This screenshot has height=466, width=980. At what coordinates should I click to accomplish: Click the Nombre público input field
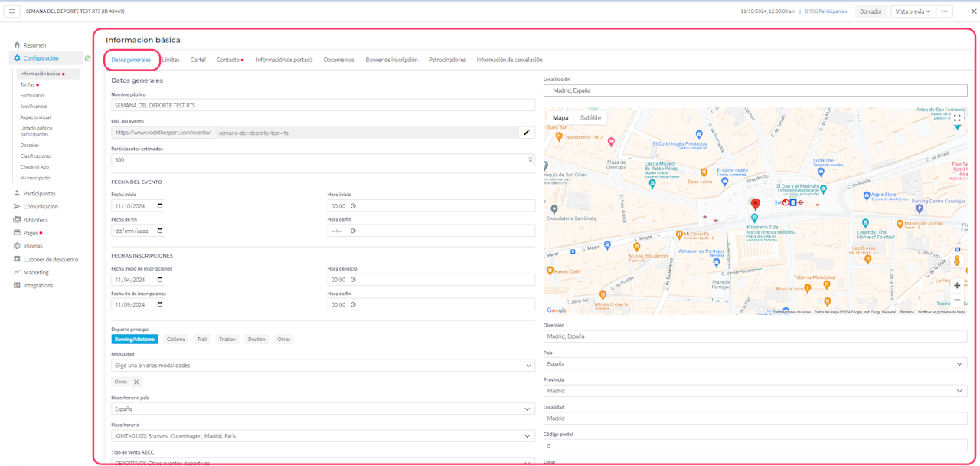(322, 105)
